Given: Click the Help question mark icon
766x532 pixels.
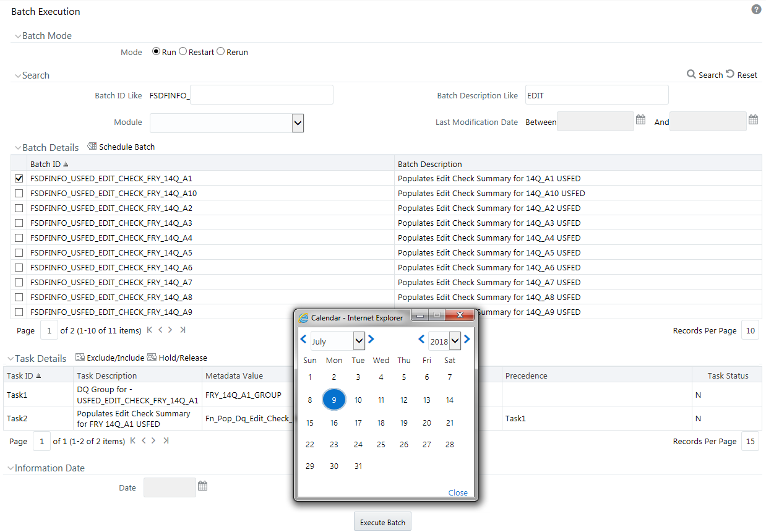Looking at the screenshot, I should click(756, 9).
